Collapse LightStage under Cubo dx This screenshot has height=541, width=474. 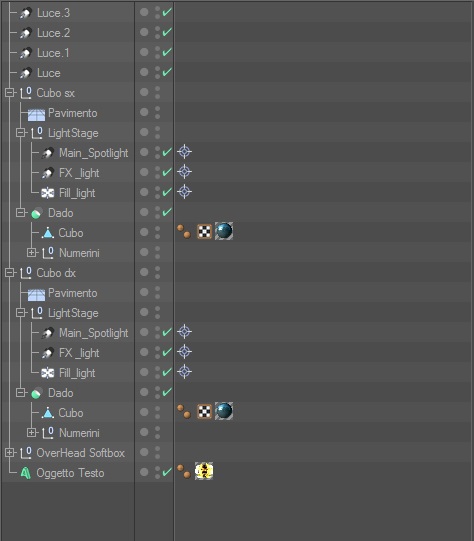[x=20, y=313]
